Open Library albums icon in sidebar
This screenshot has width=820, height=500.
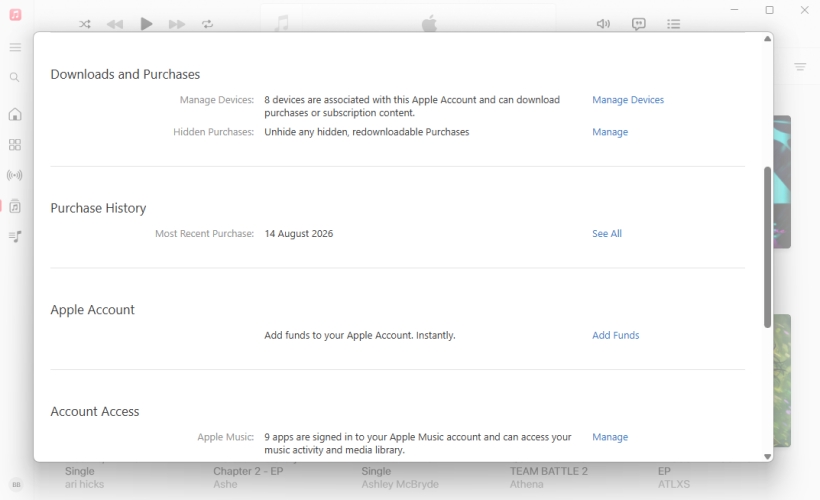15,206
